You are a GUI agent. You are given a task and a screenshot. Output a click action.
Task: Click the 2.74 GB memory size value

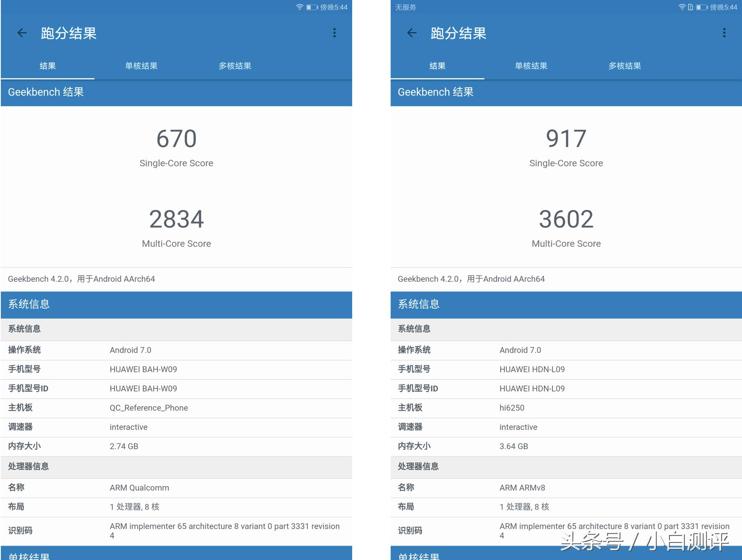124,446
